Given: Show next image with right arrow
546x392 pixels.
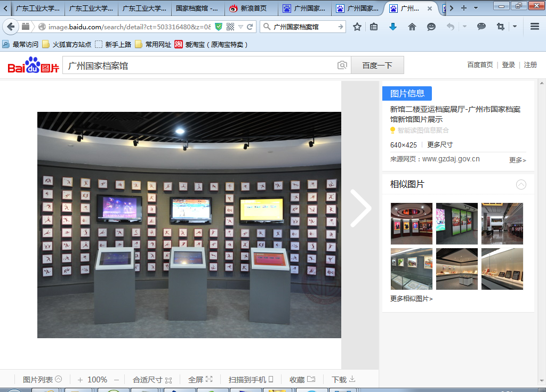Looking at the screenshot, I should coord(360,208).
